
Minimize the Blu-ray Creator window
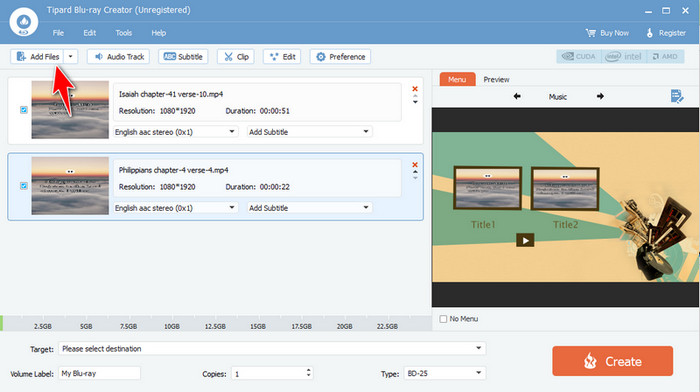648,11
